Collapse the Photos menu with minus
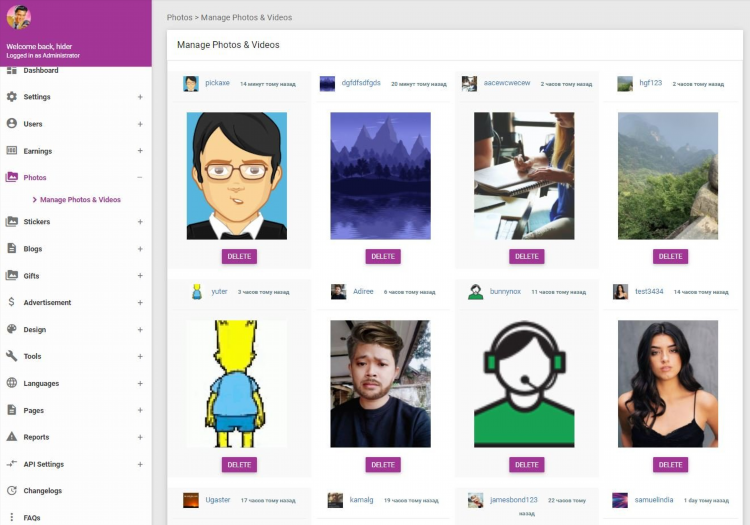The width and height of the screenshot is (750, 525). click(x=140, y=177)
